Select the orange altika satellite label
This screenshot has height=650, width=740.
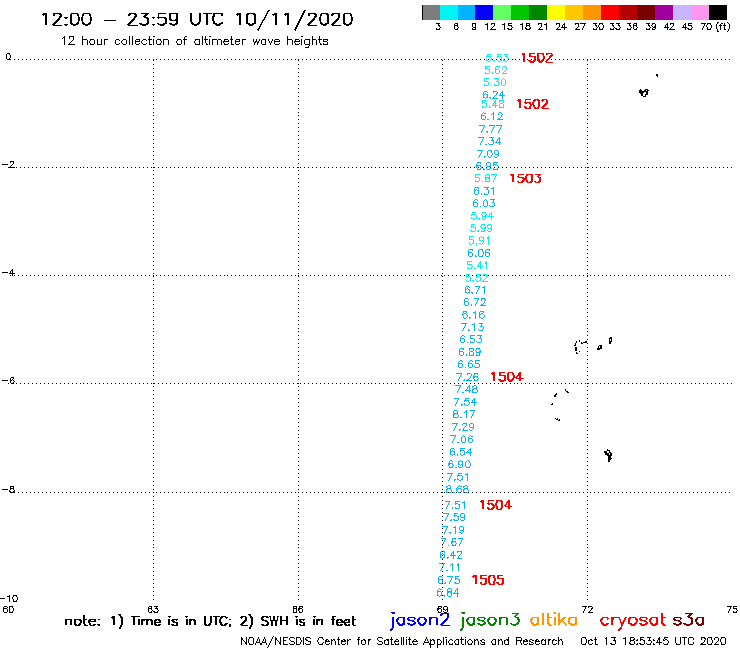click(x=554, y=619)
